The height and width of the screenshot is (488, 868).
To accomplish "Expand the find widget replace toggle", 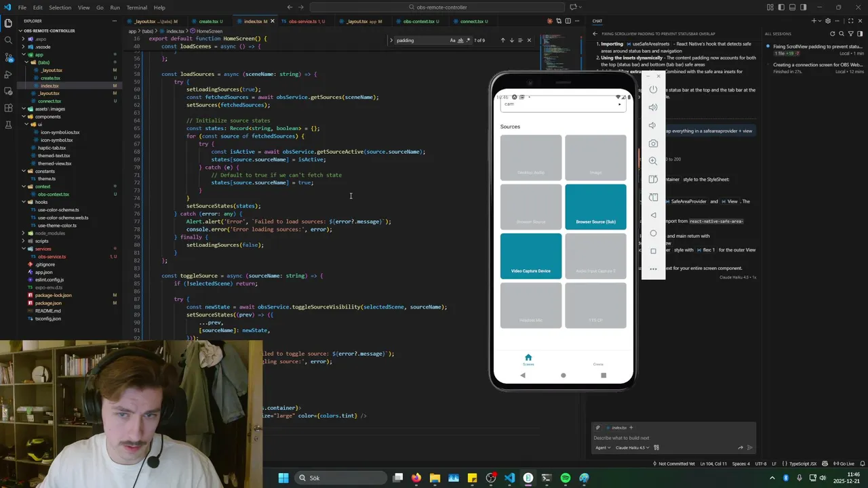I will pyautogui.click(x=391, y=40).
